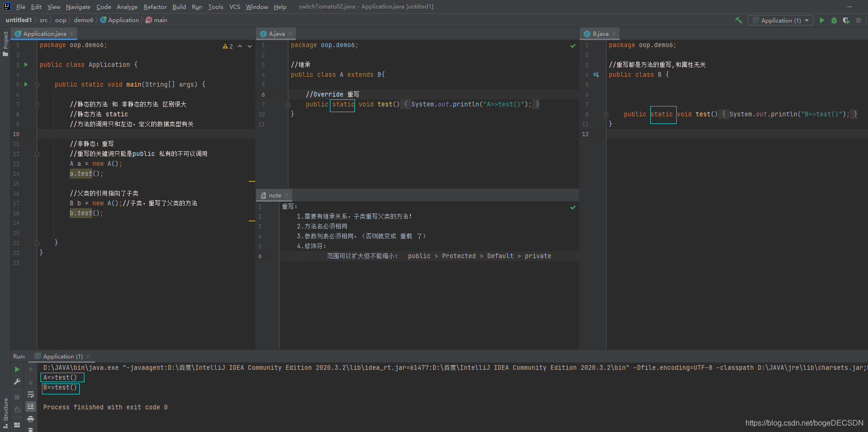
Task: Open the File menu
Action: pyautogui.click(x=21, y=7)
